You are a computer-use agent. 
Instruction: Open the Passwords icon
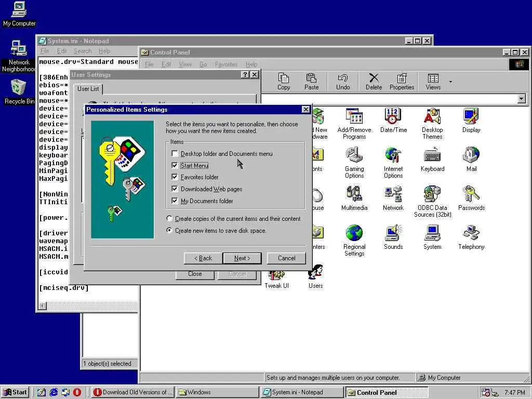(471, 198)
